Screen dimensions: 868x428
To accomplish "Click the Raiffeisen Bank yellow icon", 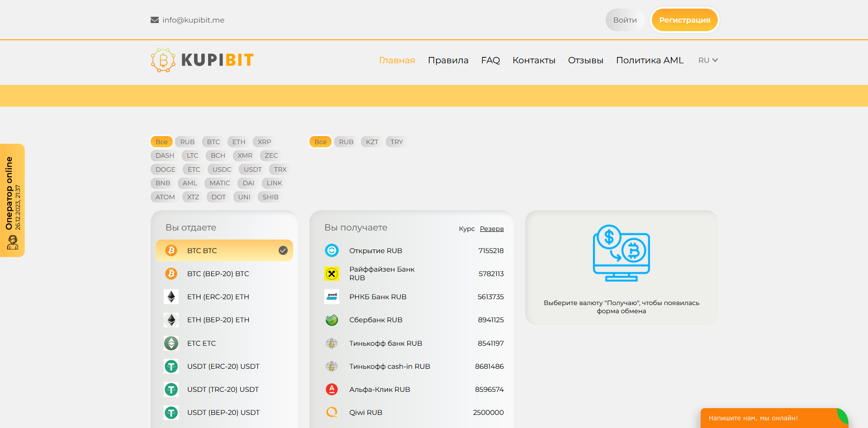I will pos(332,273).
